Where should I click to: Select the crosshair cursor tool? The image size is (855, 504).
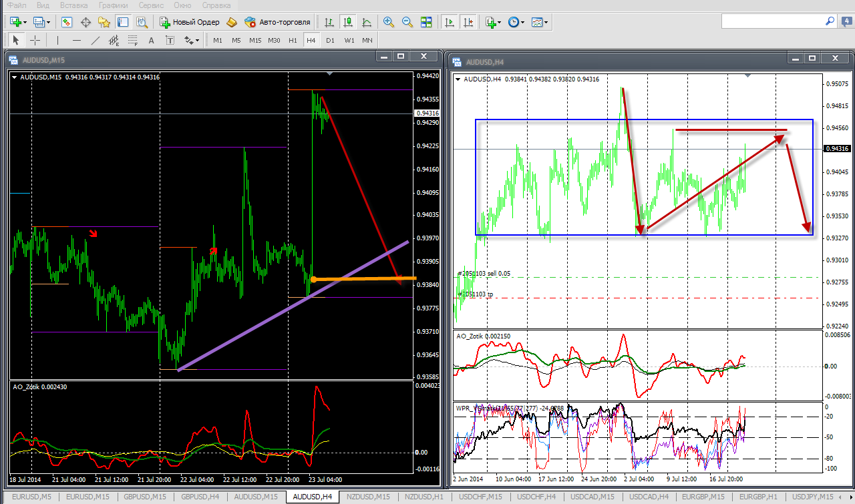point(35,40)
